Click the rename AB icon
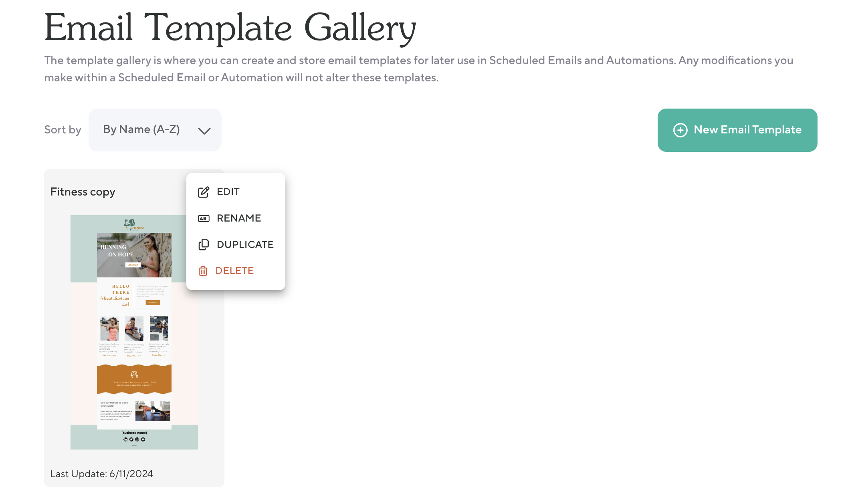This screenshot has width=856, height=504. (x=204, y=218)
